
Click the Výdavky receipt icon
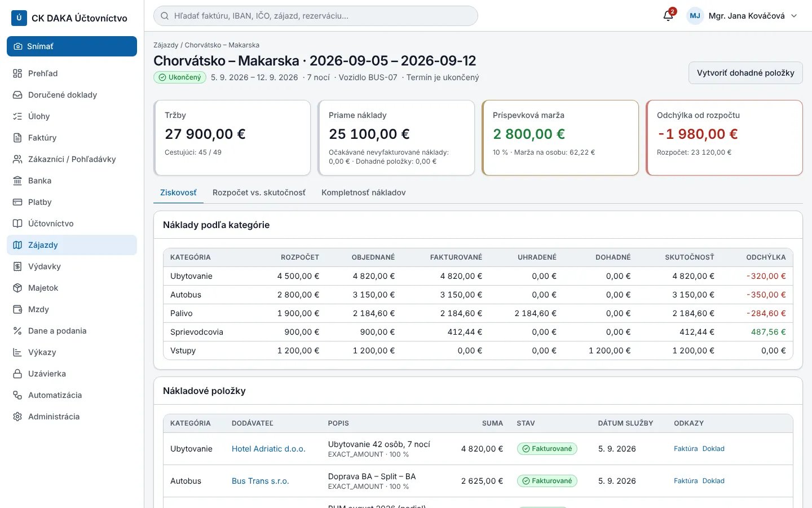17,266
